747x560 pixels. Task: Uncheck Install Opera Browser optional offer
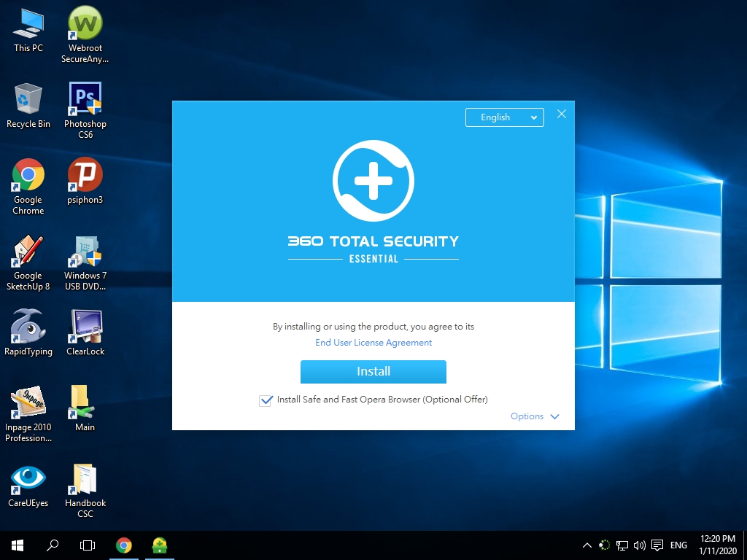tap(266, 400)
